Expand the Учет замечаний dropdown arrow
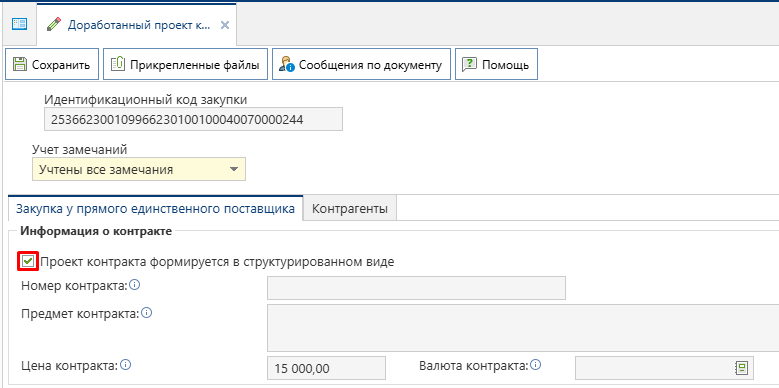Image resolution: width=779 pixels, height=388 pixels. (234, 169)
